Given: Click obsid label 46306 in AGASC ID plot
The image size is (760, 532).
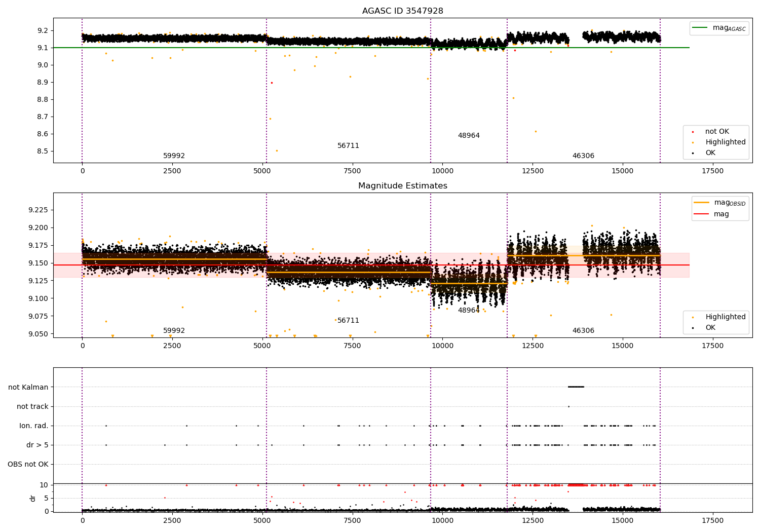Looking at the screenshot, I should (583, 156).
